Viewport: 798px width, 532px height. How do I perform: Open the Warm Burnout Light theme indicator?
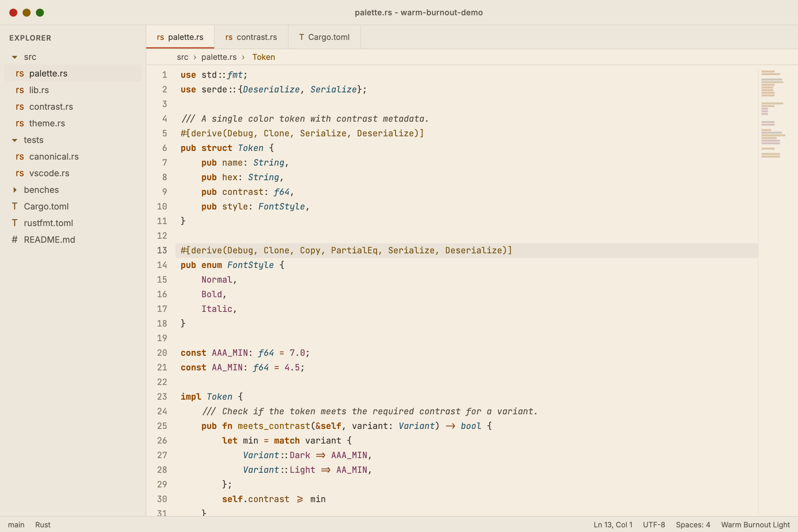(x=755, y=524)
